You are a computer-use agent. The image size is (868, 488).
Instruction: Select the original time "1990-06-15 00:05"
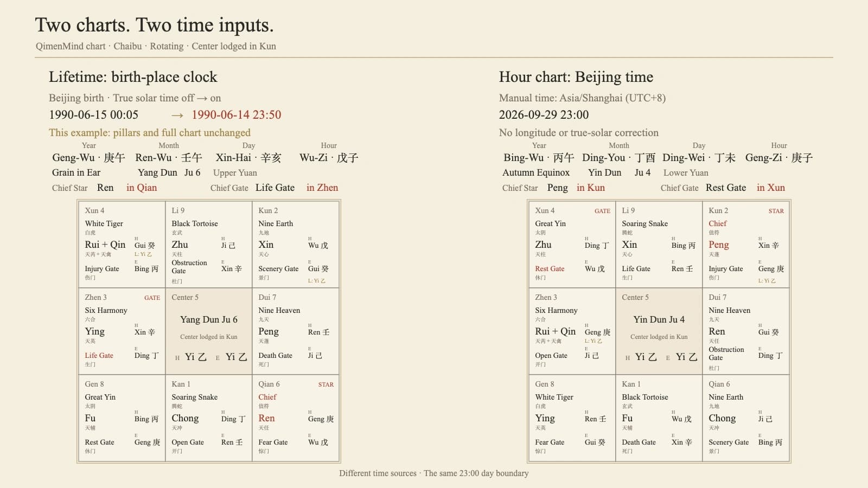click(94, 115)
